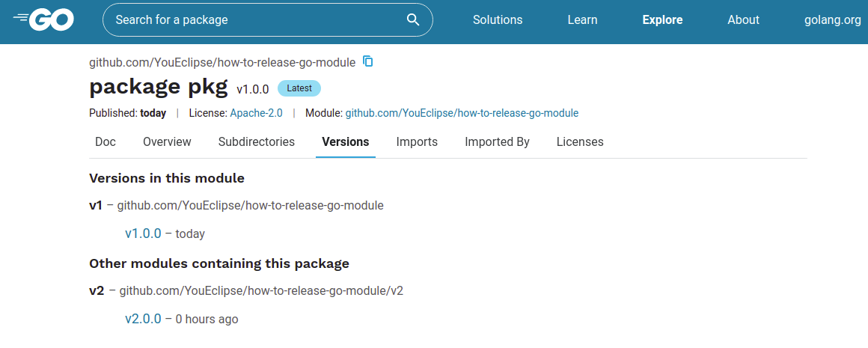Click the bold 'v1' label
This screenshot has height=348, width=868.
click(x=96, y=205)
